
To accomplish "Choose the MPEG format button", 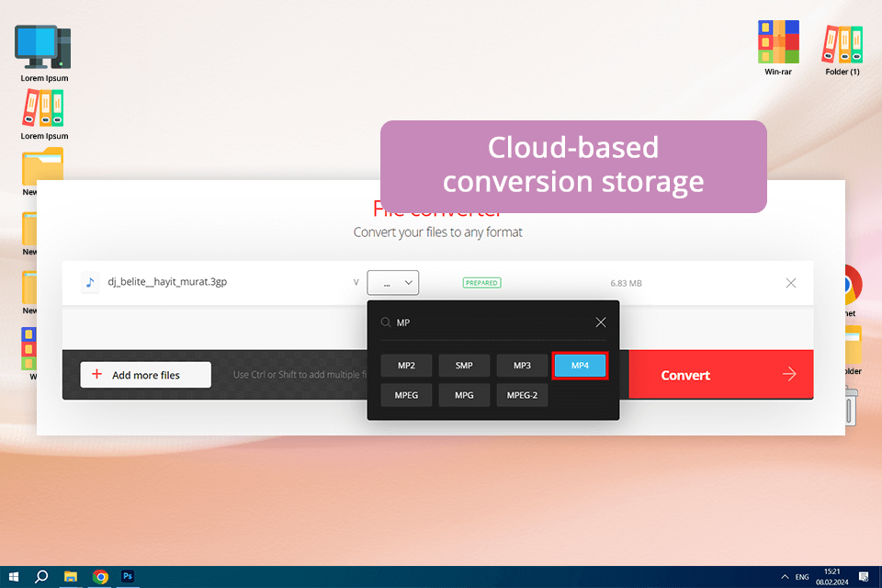I will click(x=406, y=395).
